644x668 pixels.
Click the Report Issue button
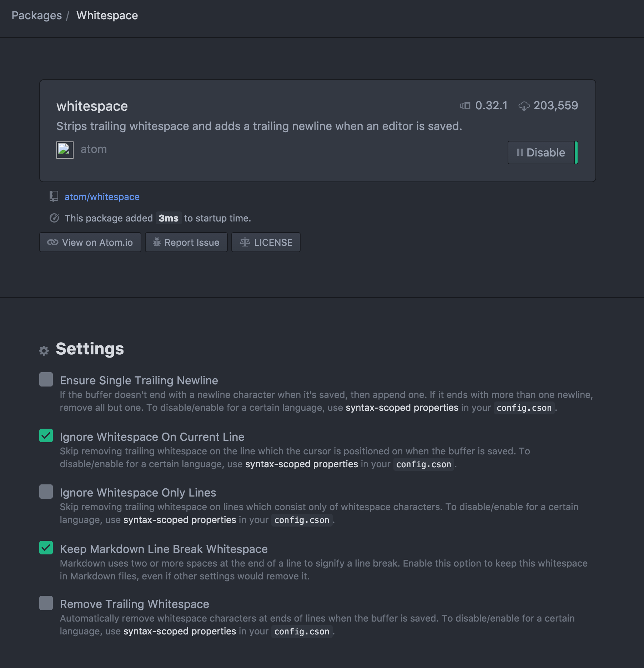tap(186, 242)
